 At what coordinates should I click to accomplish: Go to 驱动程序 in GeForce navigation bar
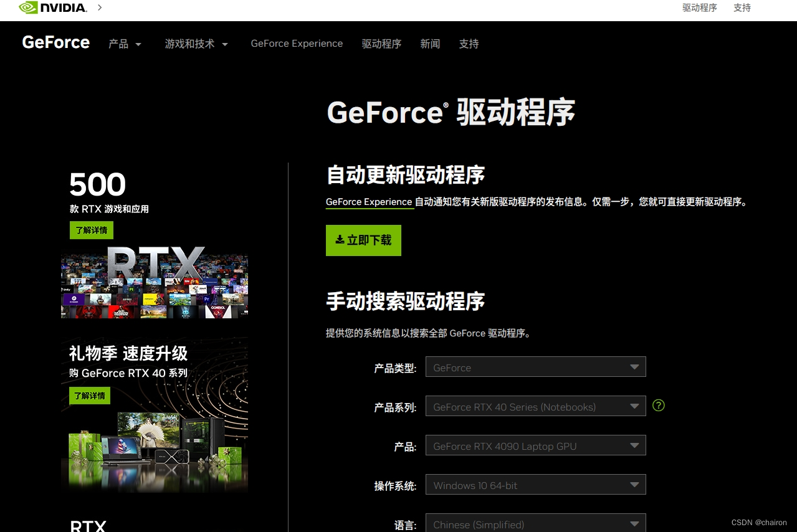pyautogui.click(x=381, y=44)
